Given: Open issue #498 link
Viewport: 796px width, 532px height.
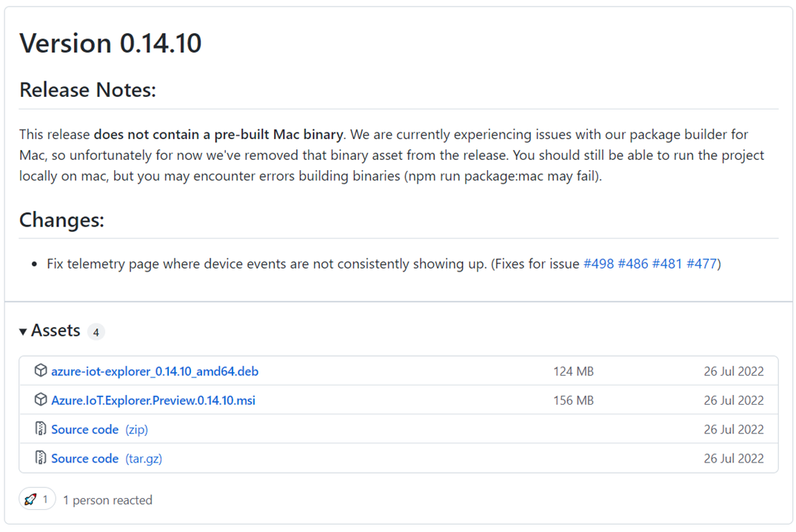Looking at the screenshot, I should [x=598, y=263].
